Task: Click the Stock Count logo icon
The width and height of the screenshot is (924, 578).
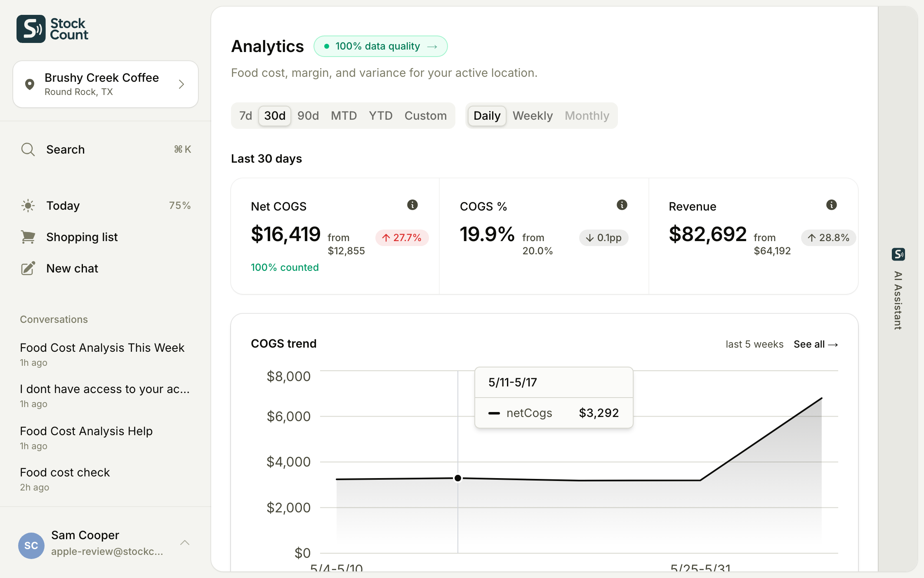Action: (x=31, y=29)
